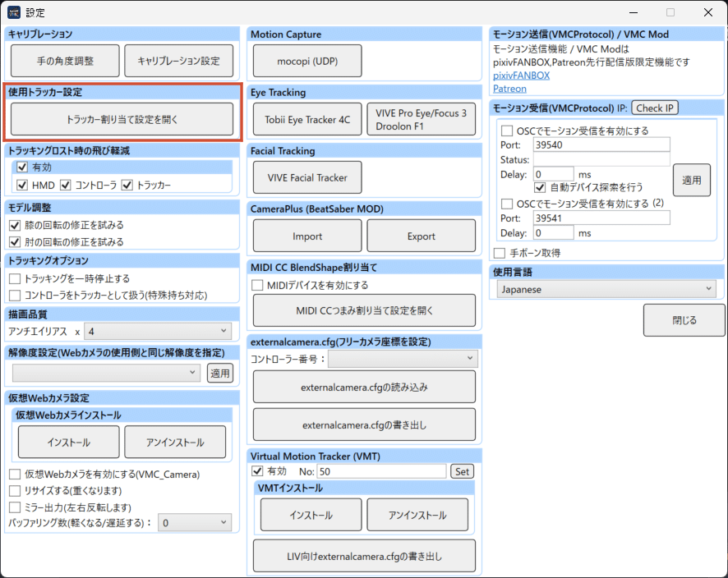Click CameraPlus Export button

click(x=422, y=236)
